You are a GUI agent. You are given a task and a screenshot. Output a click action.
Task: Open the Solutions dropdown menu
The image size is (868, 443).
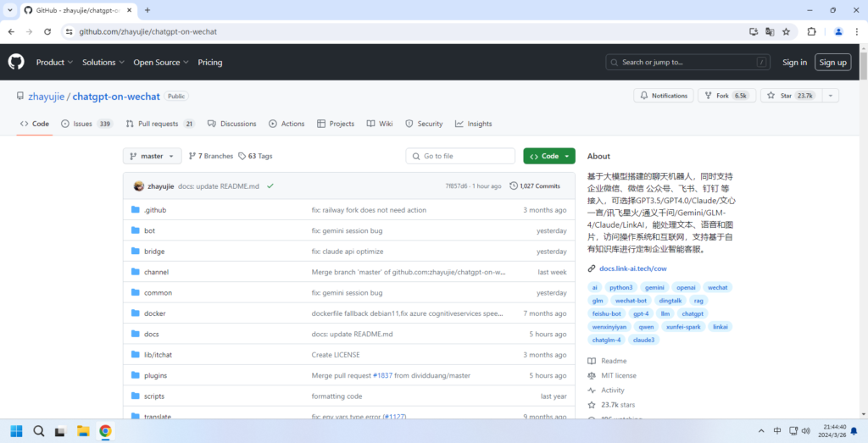103,63
